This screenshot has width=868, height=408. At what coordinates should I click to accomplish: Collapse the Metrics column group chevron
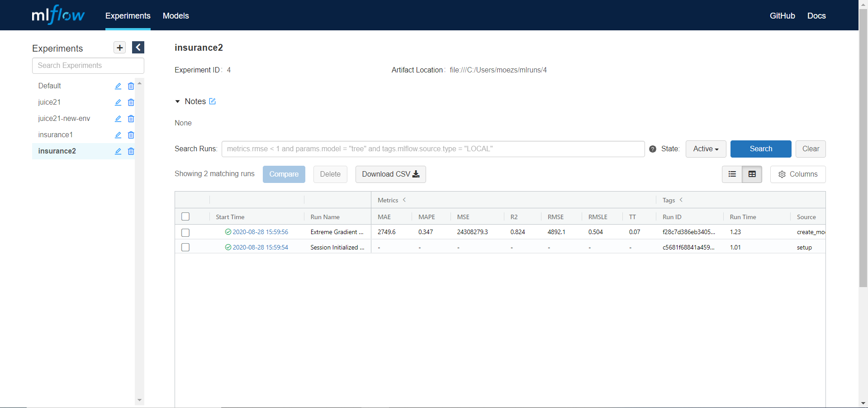click(404, 200)
